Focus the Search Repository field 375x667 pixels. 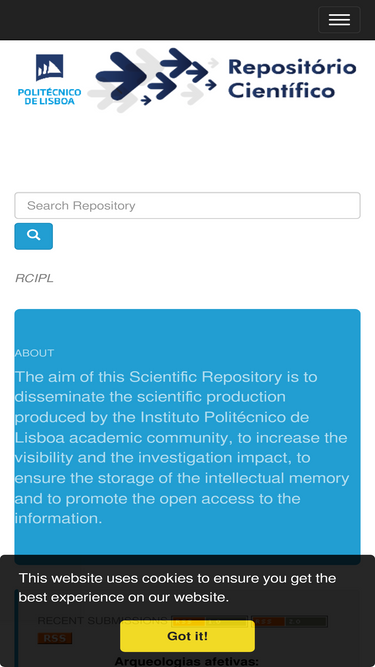point(188,205)
